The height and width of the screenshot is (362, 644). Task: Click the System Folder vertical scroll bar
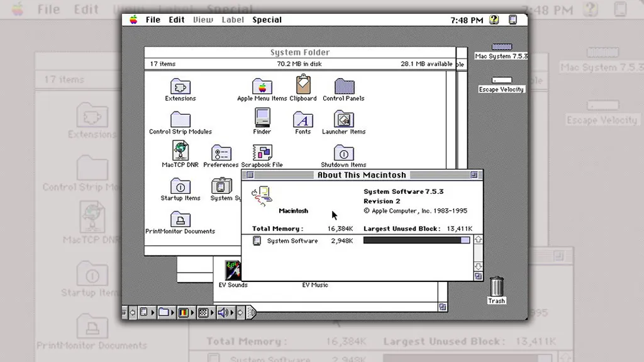coord(451,119)
